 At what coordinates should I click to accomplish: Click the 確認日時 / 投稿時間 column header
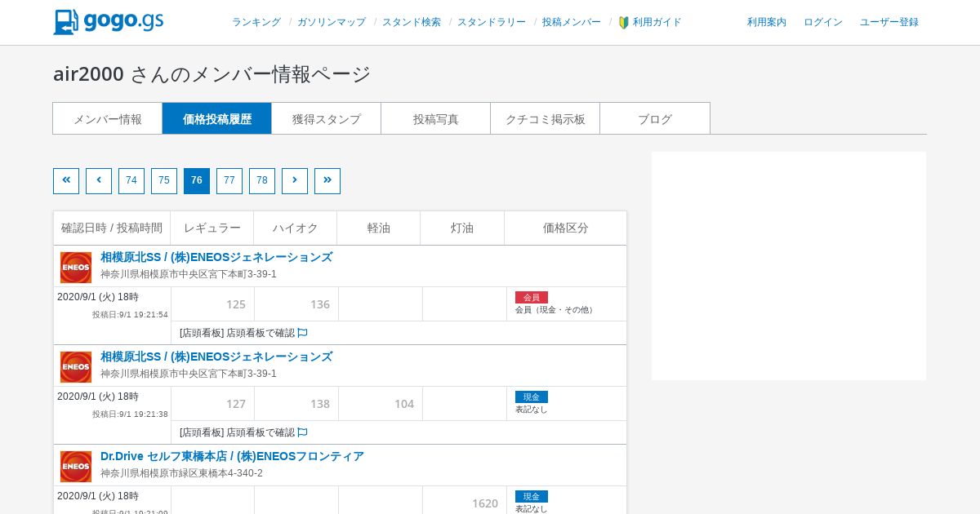coord(112,228)
